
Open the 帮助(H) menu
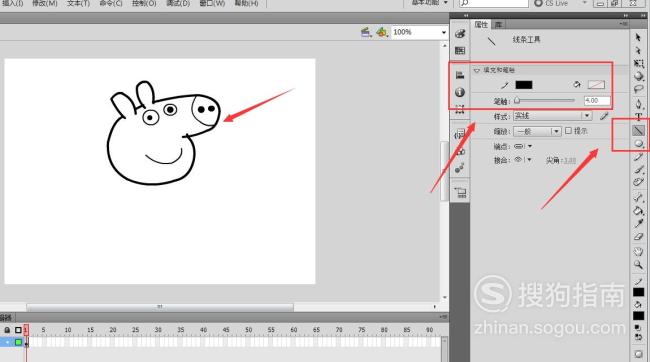[246, 3]
